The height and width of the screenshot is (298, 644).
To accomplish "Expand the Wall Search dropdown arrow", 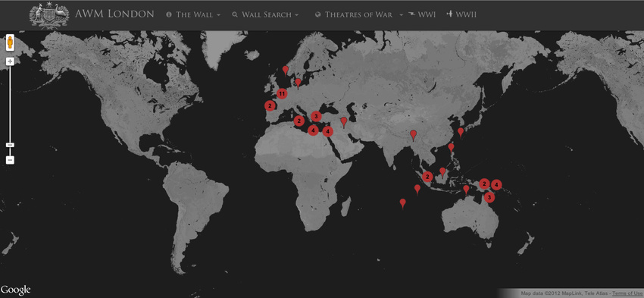I will [296, 15].
